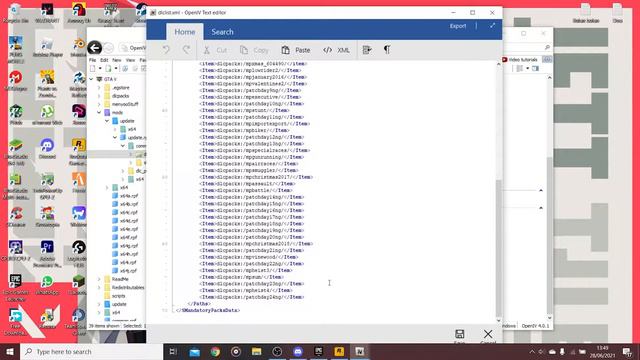Screen dimensions: 640x360
Task: Switch to the Home ribbon tab
Action: 184,32
